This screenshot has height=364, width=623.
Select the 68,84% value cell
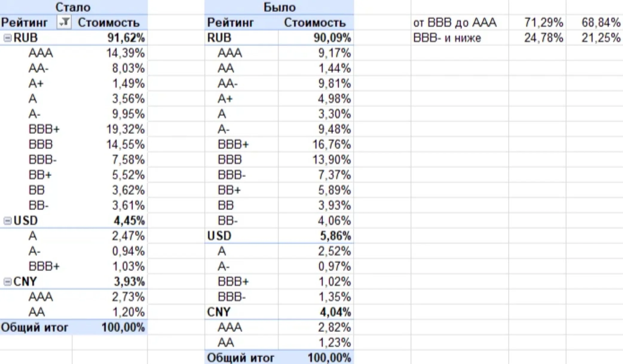[x=595, y=22]
